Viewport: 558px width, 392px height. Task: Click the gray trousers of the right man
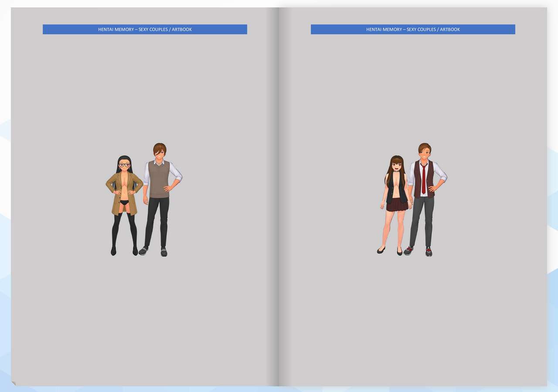point(422,220)
